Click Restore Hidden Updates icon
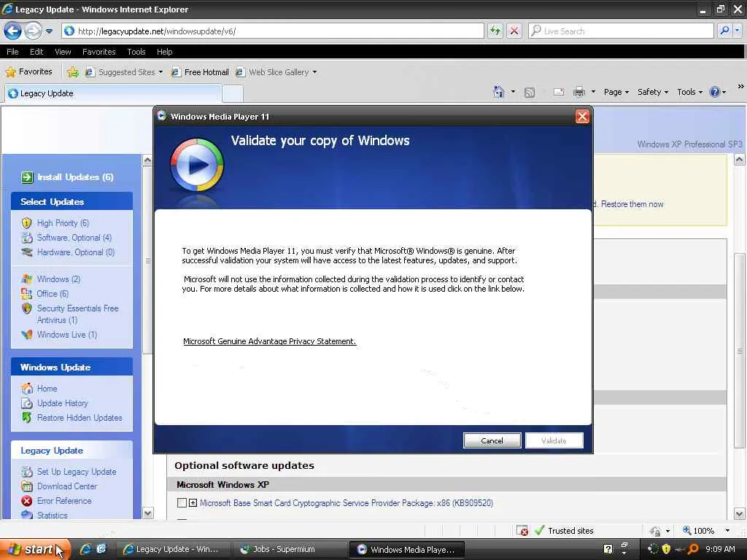747x560 pixels. (27, 418)
